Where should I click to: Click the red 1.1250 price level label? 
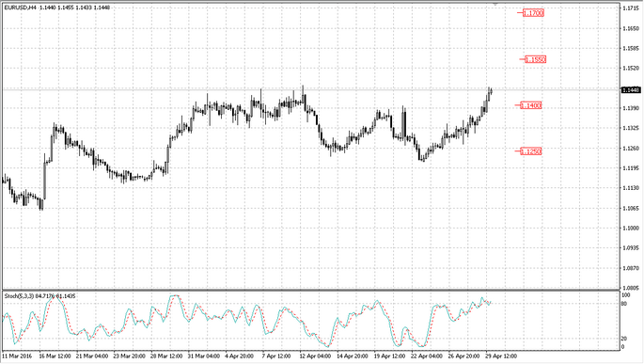coord(531,151)
